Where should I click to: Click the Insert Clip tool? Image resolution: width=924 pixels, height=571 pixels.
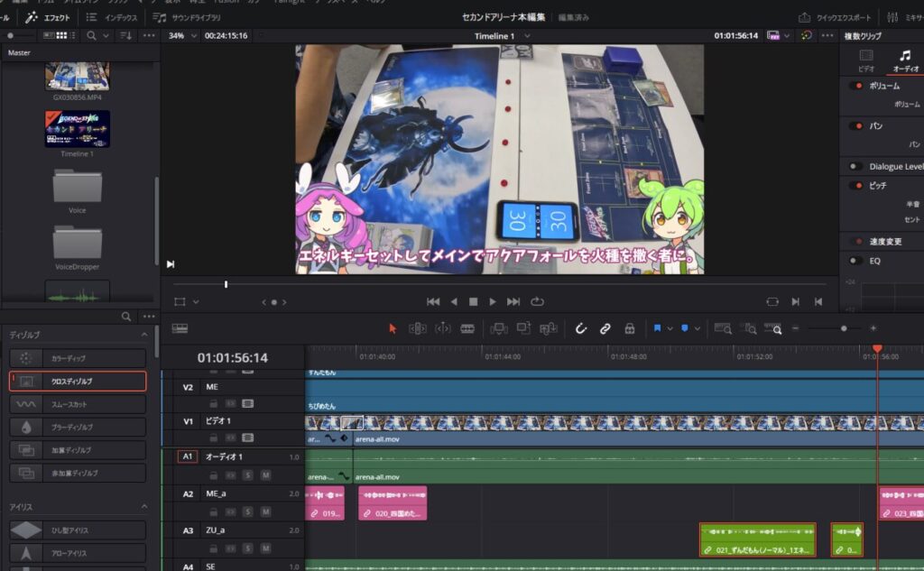coord(498,328)
